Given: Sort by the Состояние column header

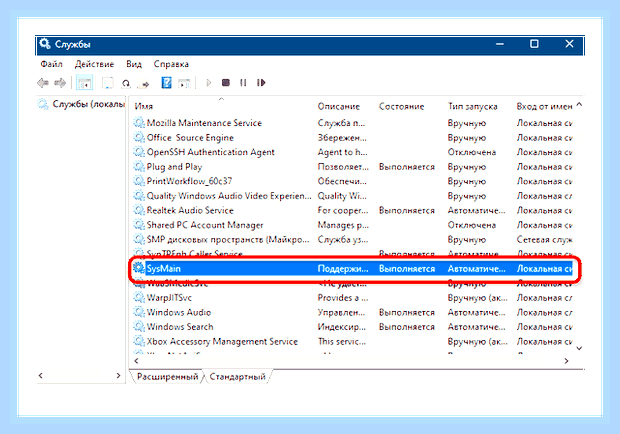Looking at the screenshot, I should coord(401,106).
